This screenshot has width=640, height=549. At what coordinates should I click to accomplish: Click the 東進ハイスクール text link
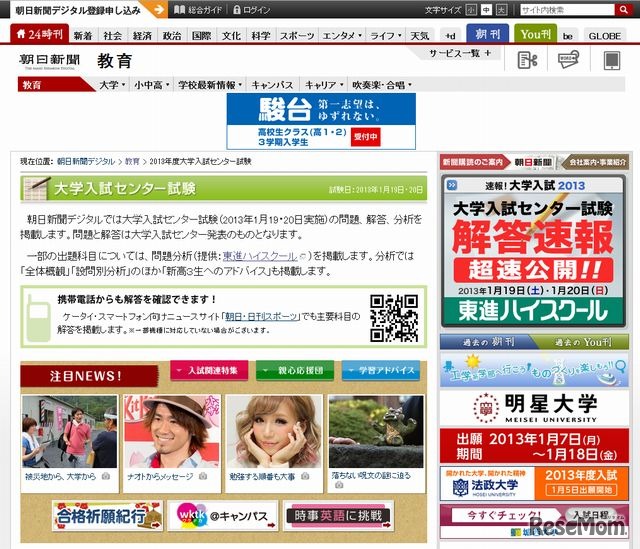[x=260, y=256]
